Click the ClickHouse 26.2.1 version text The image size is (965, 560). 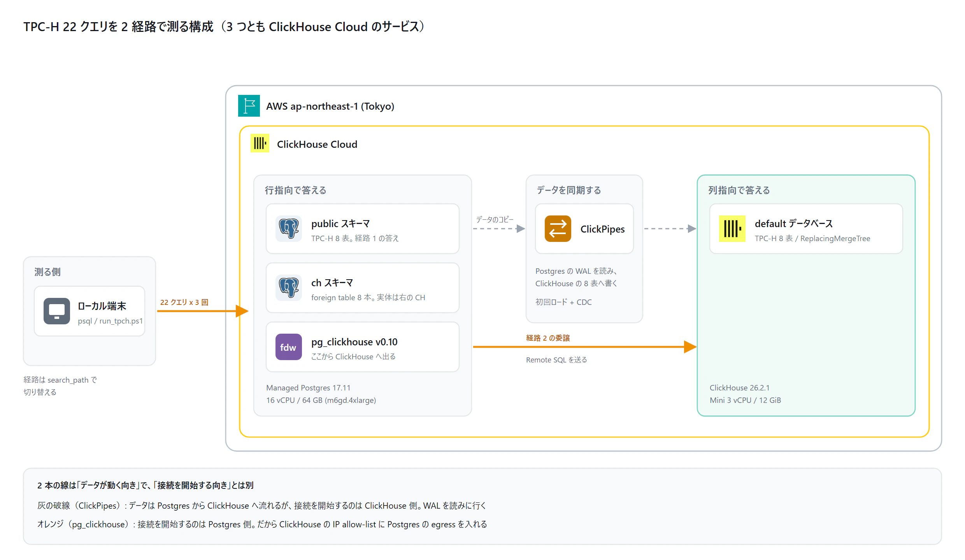tap(740, 388)
